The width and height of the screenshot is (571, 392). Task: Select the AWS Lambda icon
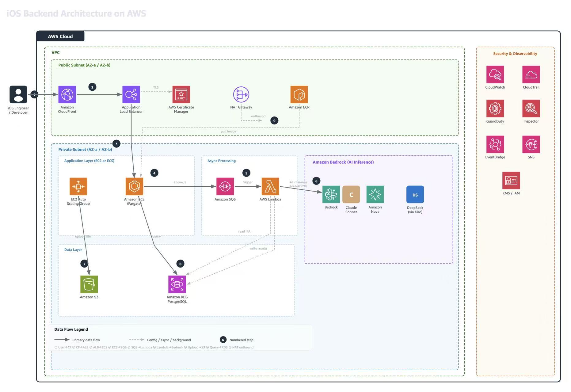(270, 186)
